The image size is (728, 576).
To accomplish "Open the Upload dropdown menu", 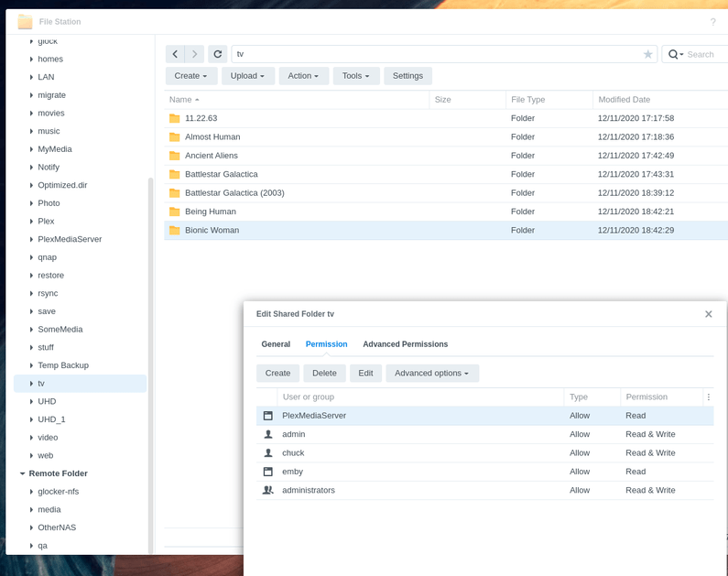I will (247, 76).
